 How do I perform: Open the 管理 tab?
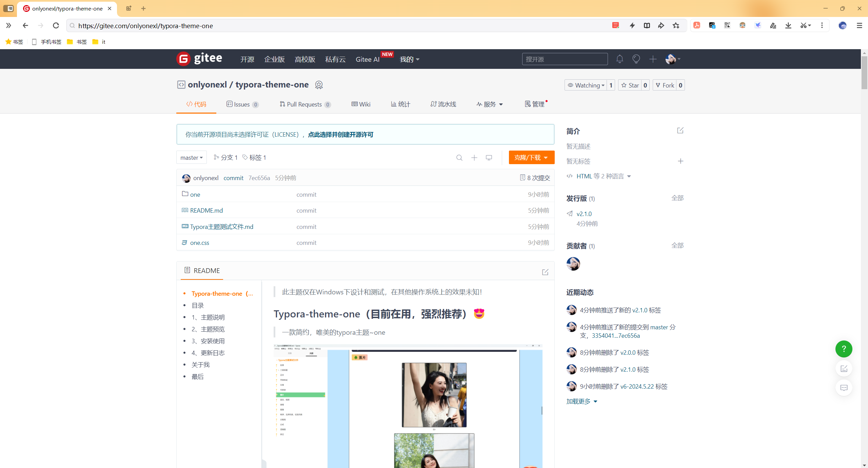click(535, 104)
